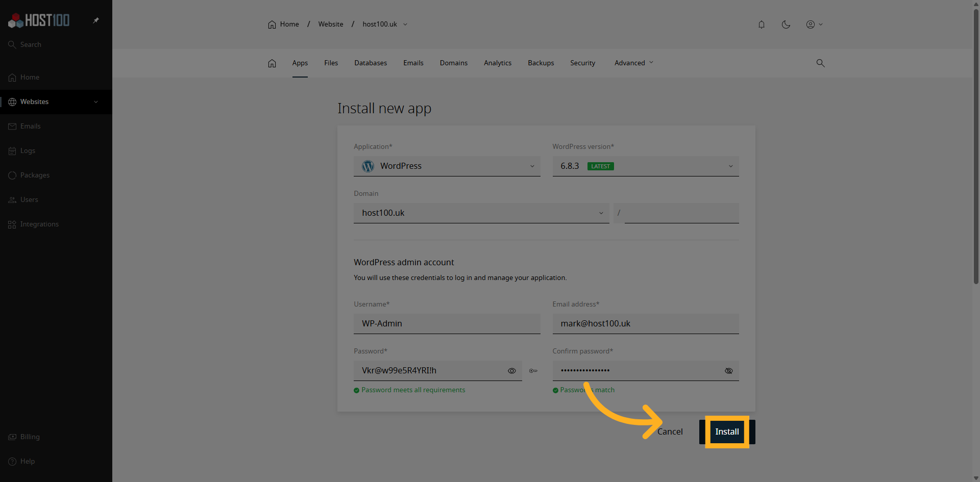Hide the password with the eye icon
Screen dimensions: 980x482
click(x=511, y=371)
